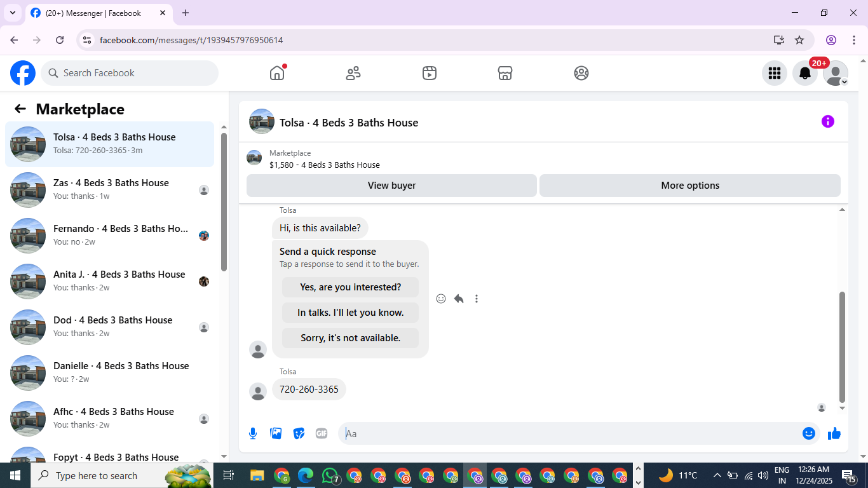Open the Marketplace storefront icon in top nav
This screenshot has width=868, height=488.
pyautogui.click(x=505, y=73)
